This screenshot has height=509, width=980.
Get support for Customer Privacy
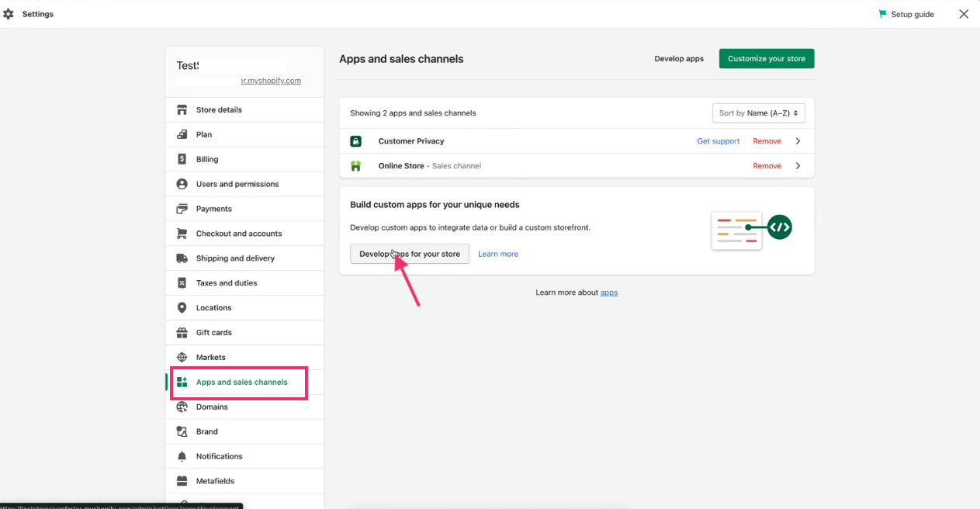pyautogui.click(x=719, y=141)
